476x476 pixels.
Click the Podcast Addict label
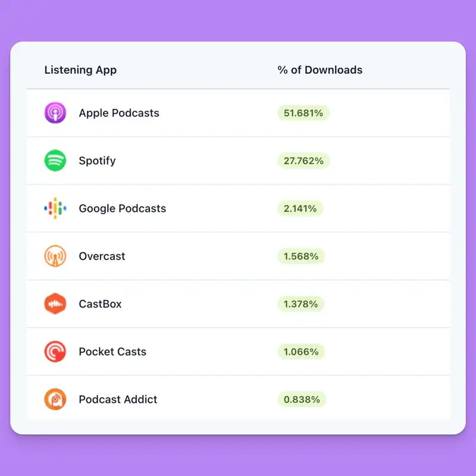[118, 399]
